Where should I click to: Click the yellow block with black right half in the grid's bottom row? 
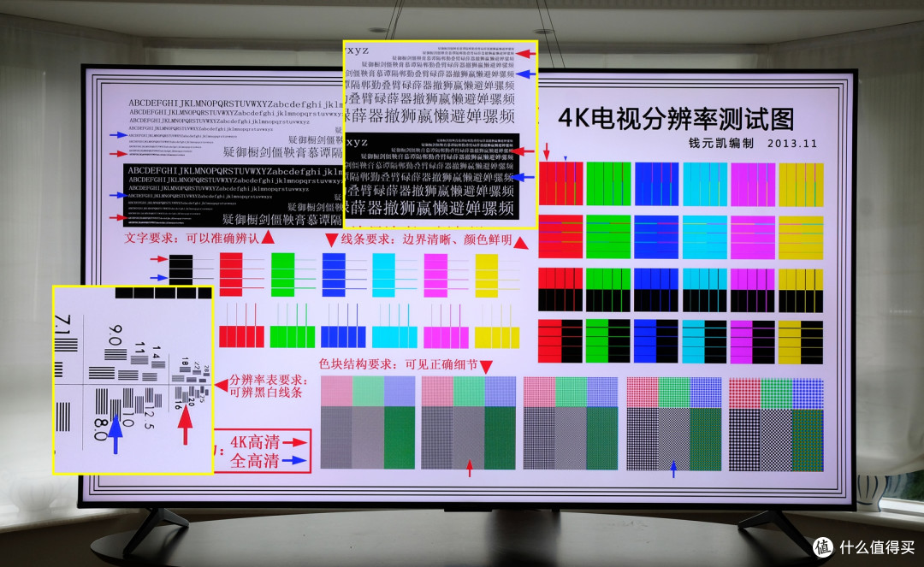tap(801, 341)
